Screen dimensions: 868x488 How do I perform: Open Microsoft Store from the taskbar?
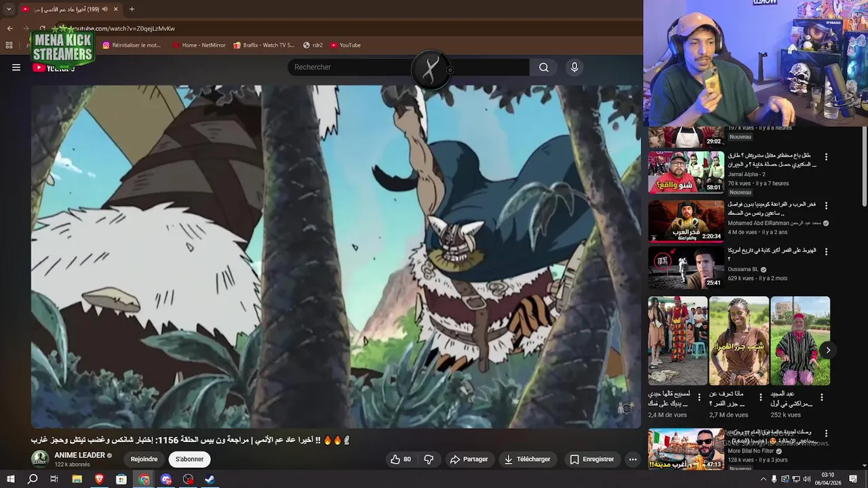[x=121, y=479]
